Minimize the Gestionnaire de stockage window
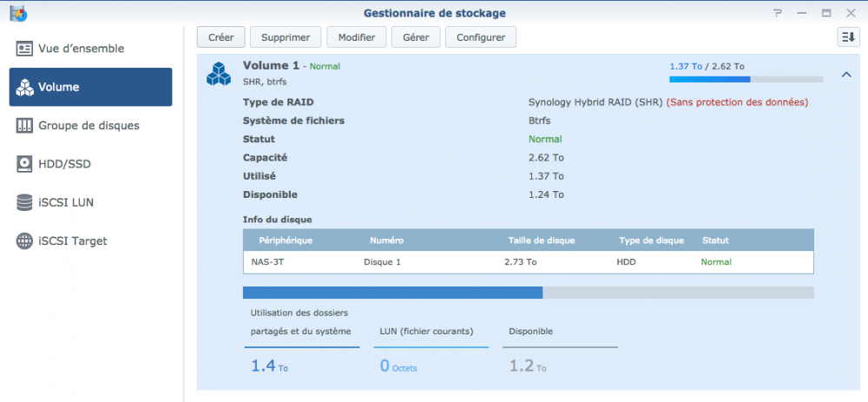The width and height of the screenshot is (868, 402). click(x=802, y=13)
